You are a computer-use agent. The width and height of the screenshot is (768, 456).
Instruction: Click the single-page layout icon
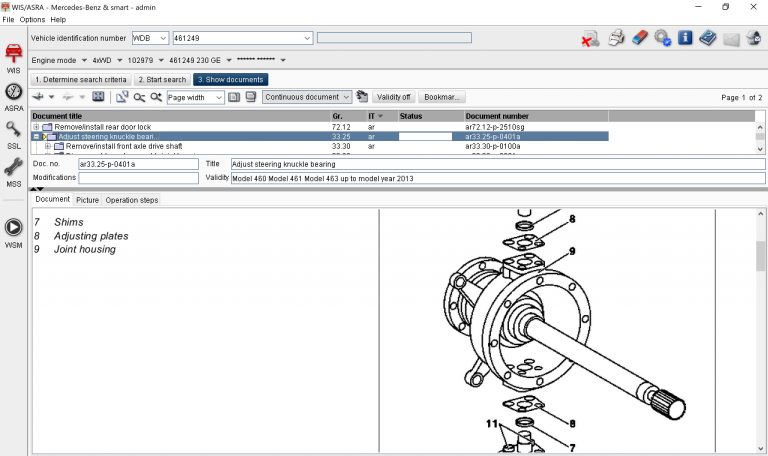(x=234, y=97)
